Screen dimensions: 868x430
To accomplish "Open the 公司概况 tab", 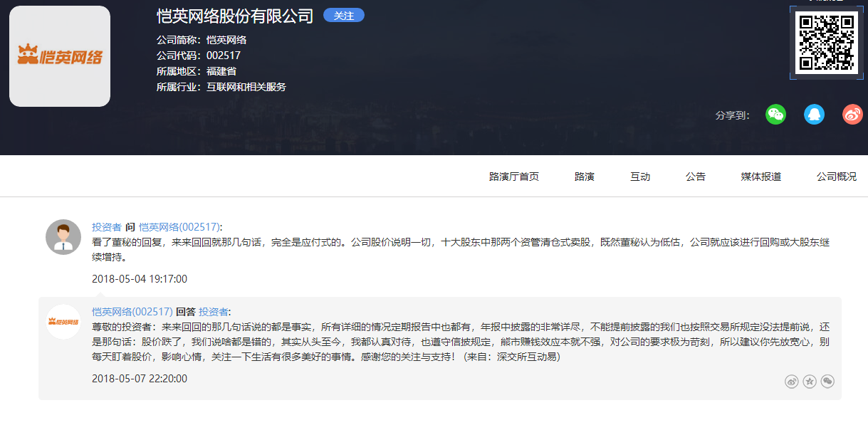I will click(836, 177).
